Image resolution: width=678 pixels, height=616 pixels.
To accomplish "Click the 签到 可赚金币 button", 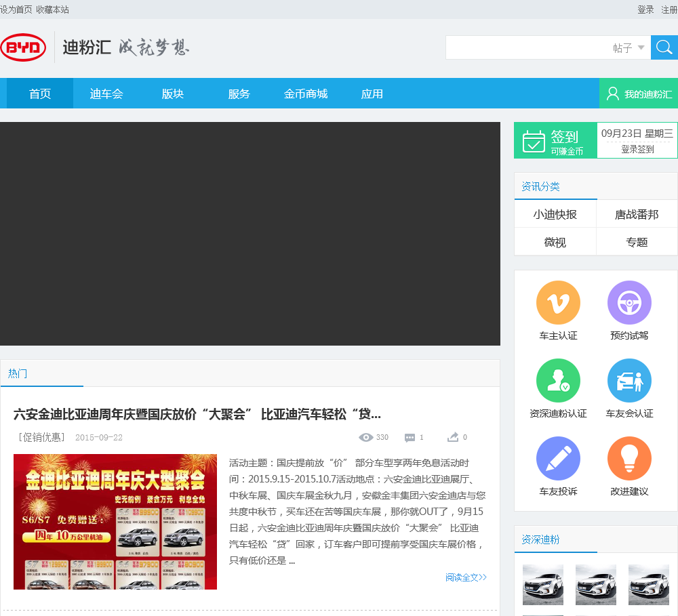I will click(556, 140).
